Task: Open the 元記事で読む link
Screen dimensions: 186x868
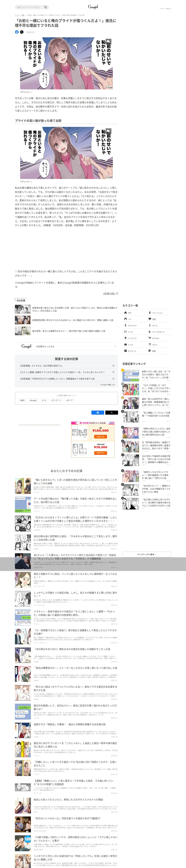Action: pyautogui.click(x=110, y=294)
